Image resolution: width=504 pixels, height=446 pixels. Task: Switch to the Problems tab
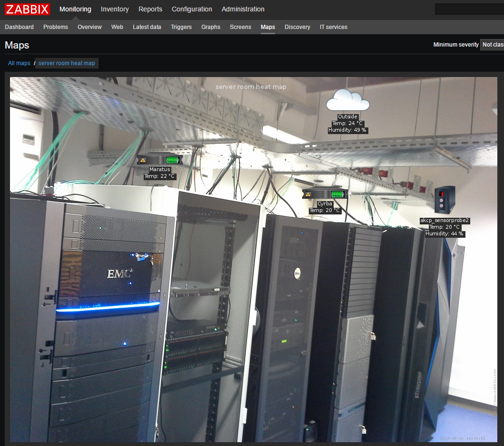click(x=56, y=27)
